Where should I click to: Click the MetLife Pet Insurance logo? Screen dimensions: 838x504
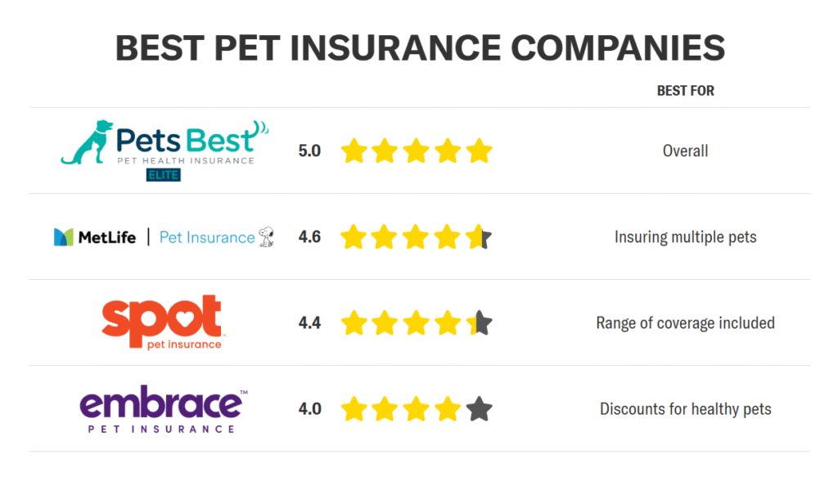(164, 236)
